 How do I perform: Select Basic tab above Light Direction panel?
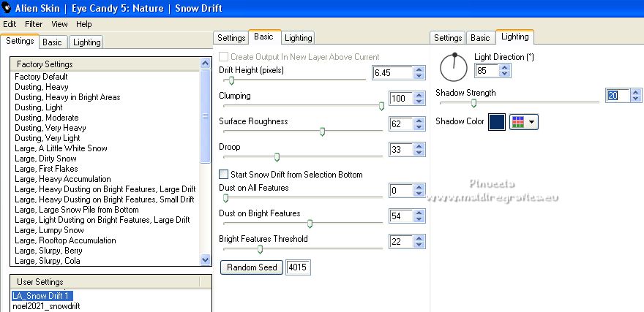point(480,38)
